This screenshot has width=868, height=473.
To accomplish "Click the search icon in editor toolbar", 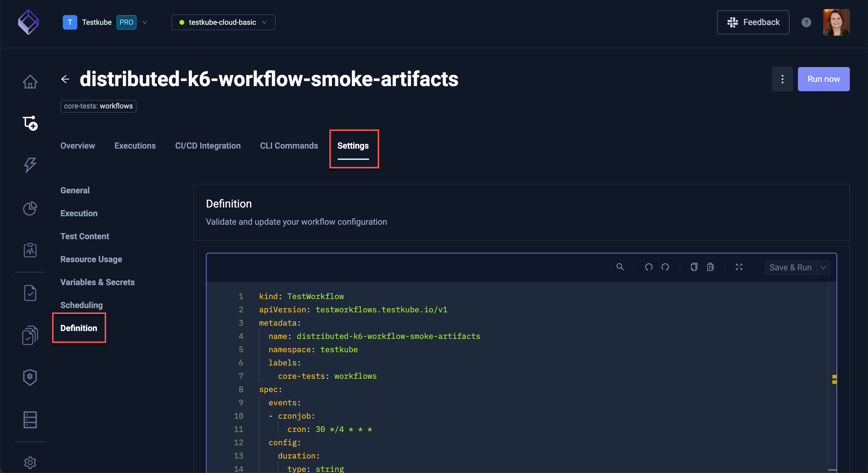I will [620, 267].
